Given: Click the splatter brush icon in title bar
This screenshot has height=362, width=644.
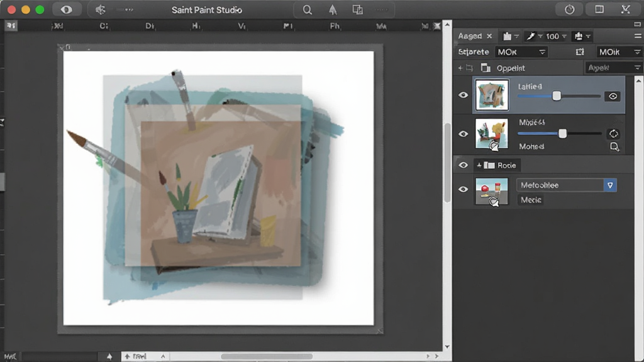Looking at the screenshot, I should tap(100, 10).
